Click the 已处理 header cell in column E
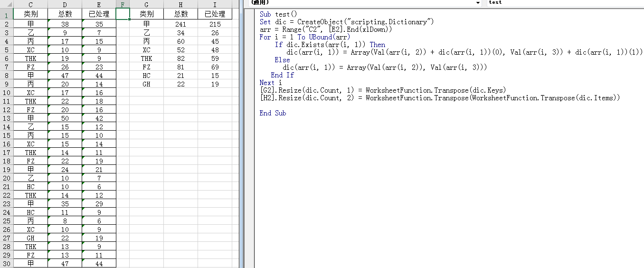This screenshot has height=268, width=644. [99, 14]
